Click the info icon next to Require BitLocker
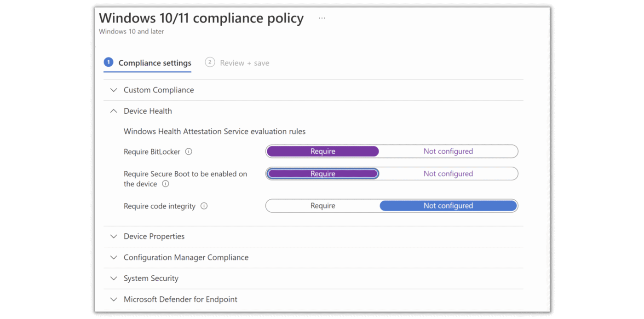The width and height of the screenshot is (644, 319). 189,151
